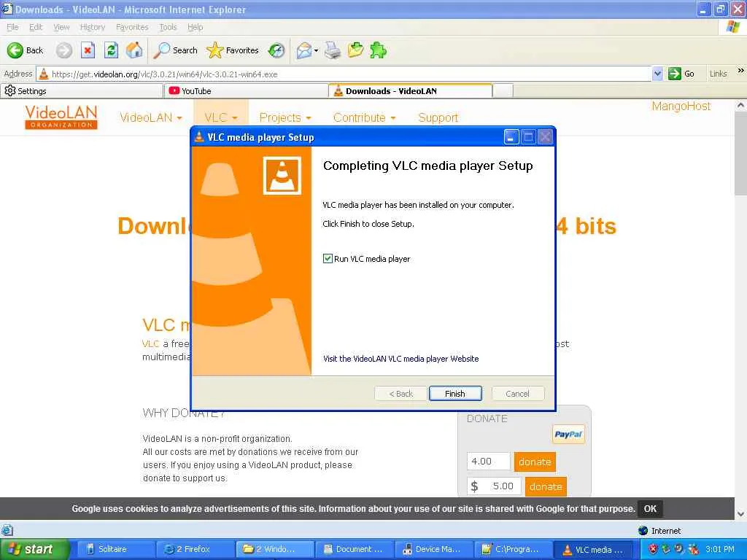The image size is (747, 560).
Task: Visit the VideoLAN VLC media player Website link
Action: pyautogui.click(x=400, y=359)
